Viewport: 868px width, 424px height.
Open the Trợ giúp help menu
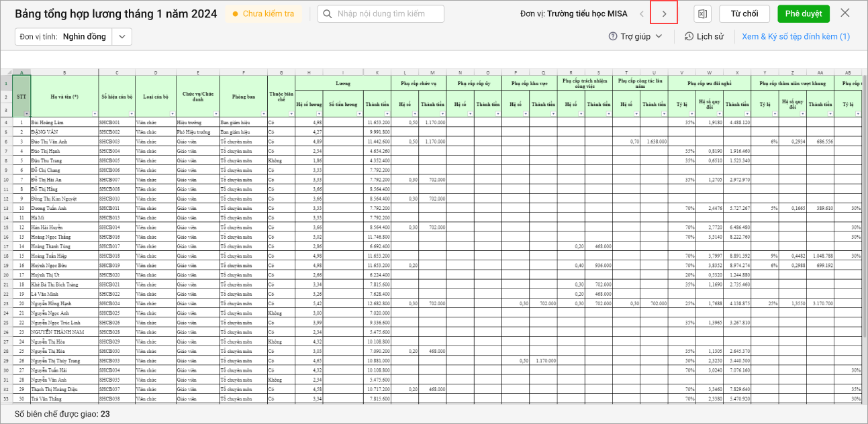(635, 36)
